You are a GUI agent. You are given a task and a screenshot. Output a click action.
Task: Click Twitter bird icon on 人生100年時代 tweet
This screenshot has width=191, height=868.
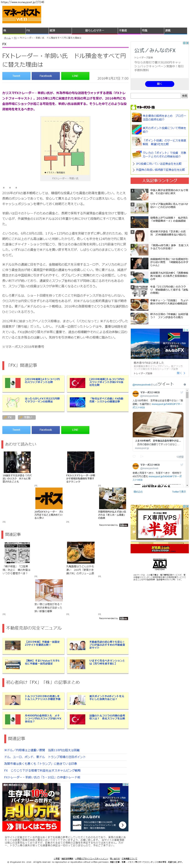(181, 392)
